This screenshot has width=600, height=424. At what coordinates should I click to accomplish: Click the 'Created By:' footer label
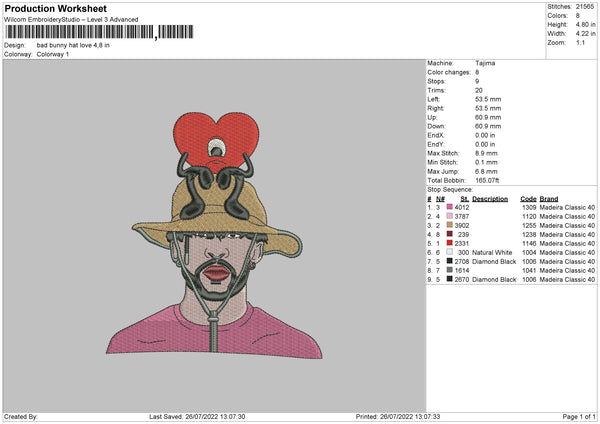click(x=21, y=417)
